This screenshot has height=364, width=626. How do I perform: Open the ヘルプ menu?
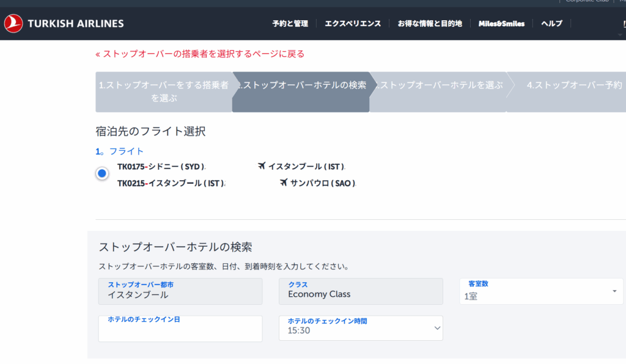552,24
